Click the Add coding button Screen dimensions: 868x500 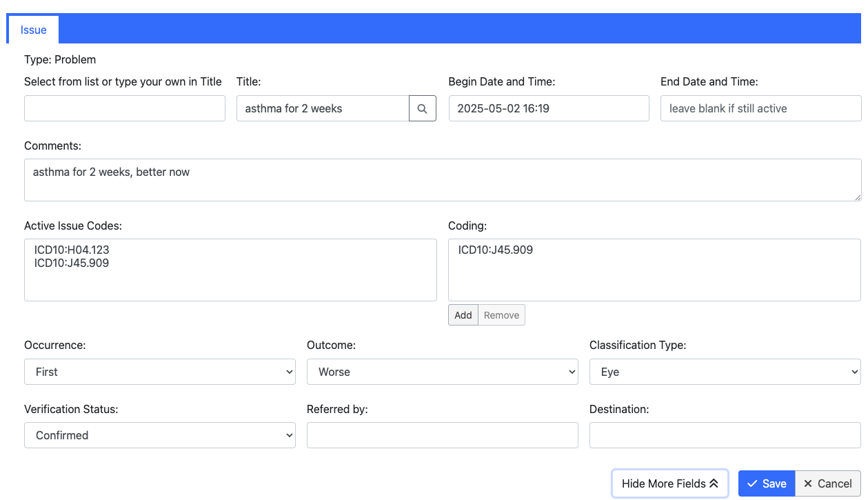pos(463,315)
